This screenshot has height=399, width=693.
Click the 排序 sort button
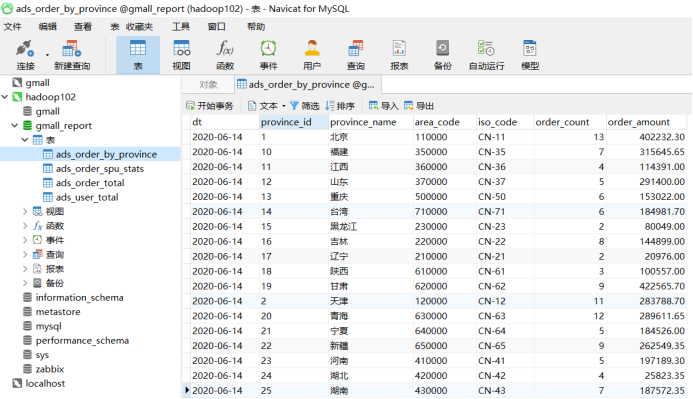tap(340, 106)
